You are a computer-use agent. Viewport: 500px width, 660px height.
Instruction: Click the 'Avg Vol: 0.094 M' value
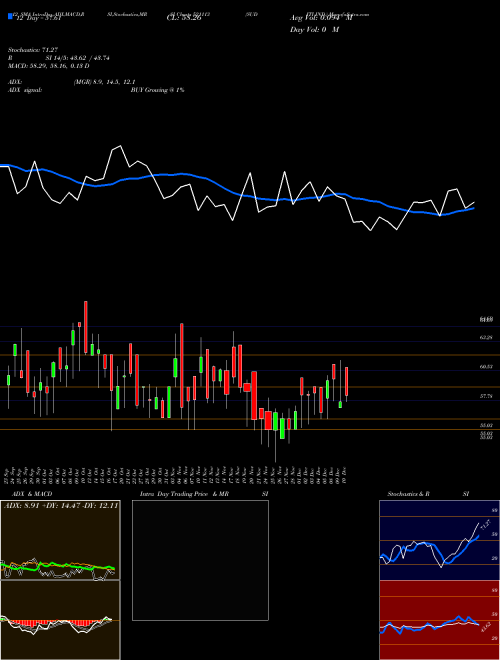coord(321,18)
